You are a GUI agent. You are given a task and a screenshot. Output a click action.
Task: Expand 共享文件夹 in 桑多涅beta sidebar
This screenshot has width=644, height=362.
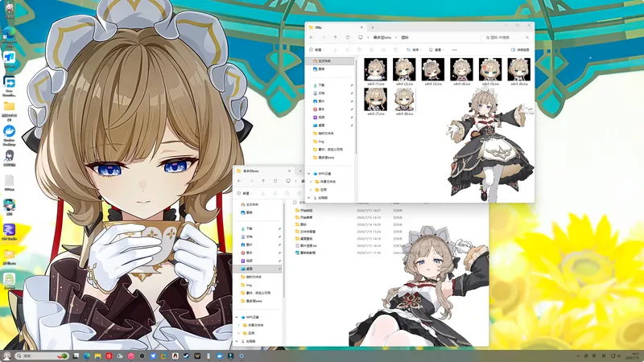click(239, 325)
